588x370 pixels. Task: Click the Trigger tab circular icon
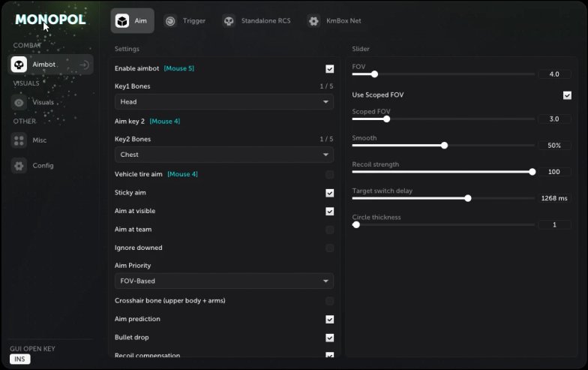170,21
